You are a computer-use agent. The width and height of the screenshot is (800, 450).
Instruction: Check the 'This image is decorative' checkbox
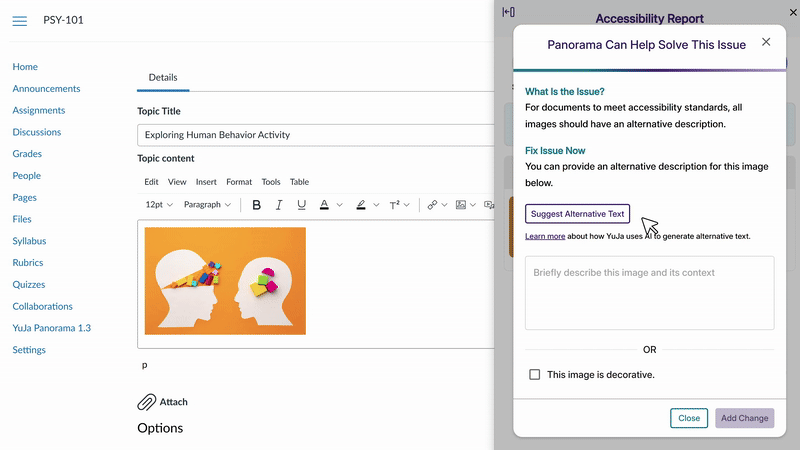tap(535, 374)
